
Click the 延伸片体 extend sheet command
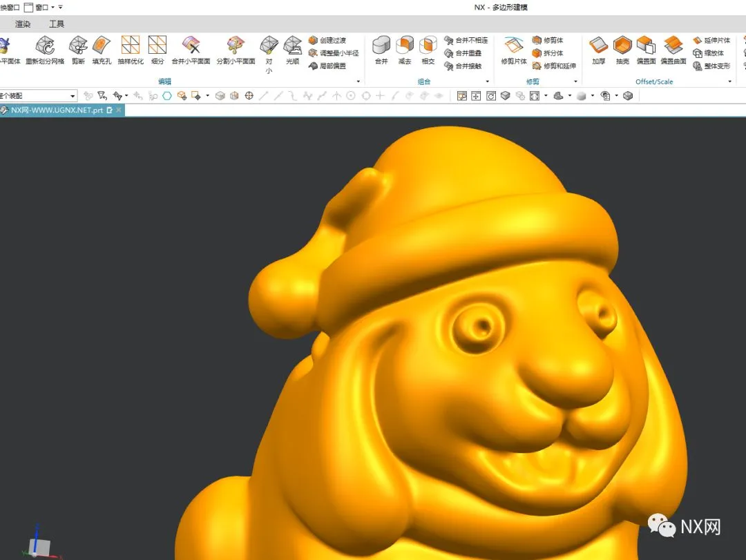coord(711,41)
